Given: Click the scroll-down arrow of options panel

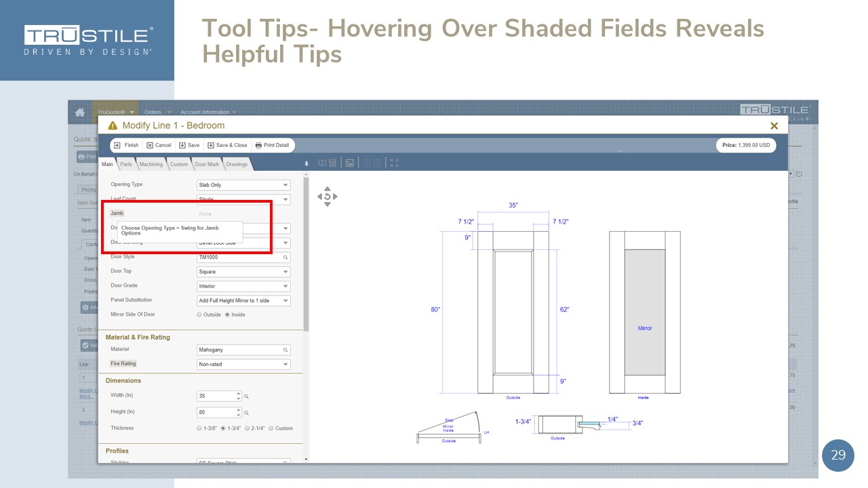Looking at the screenshot, I should click(306, 460).
